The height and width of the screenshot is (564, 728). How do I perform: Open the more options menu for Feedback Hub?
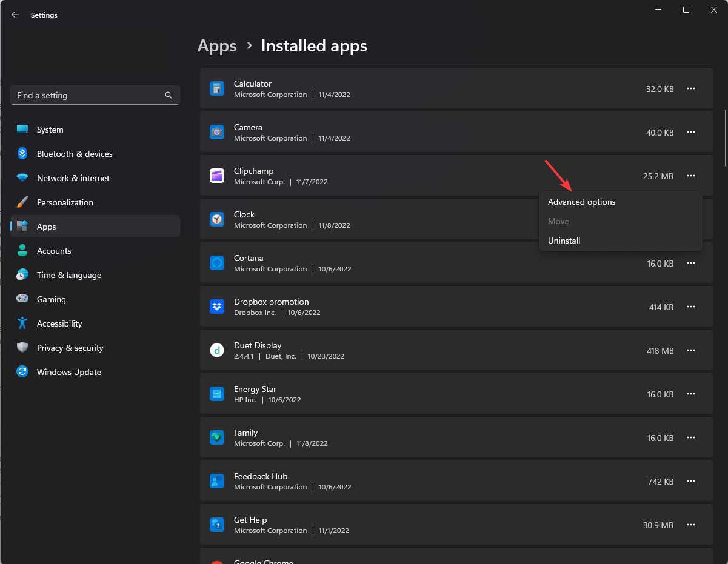tap(690, 481)
